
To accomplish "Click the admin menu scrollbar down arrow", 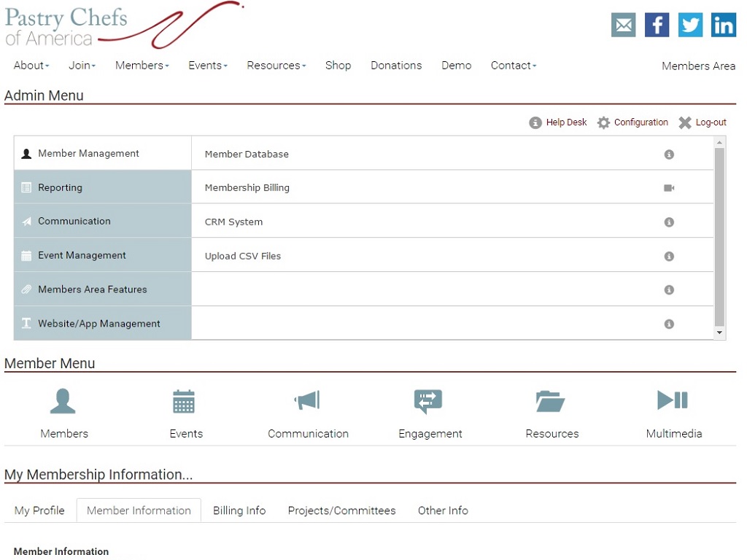I will coord(720,332).
